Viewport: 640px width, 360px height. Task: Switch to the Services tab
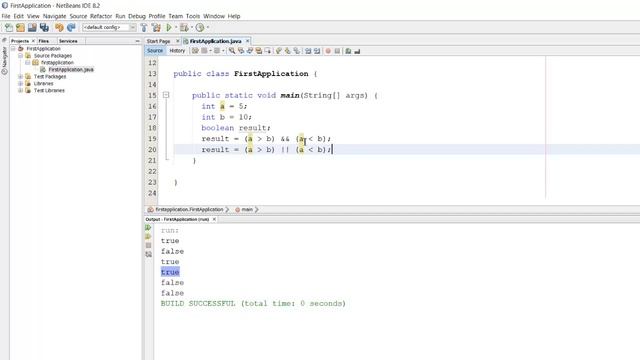(x=68, y=41)
